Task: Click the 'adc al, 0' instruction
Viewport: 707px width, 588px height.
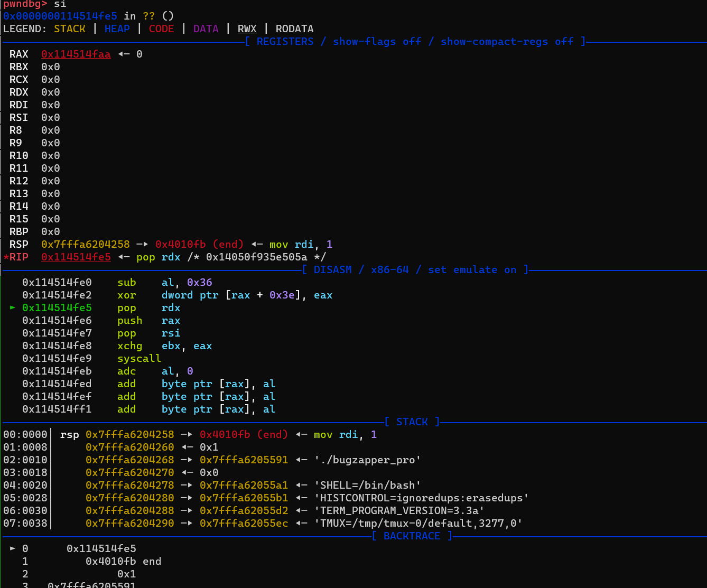Action: coord(155,371)
